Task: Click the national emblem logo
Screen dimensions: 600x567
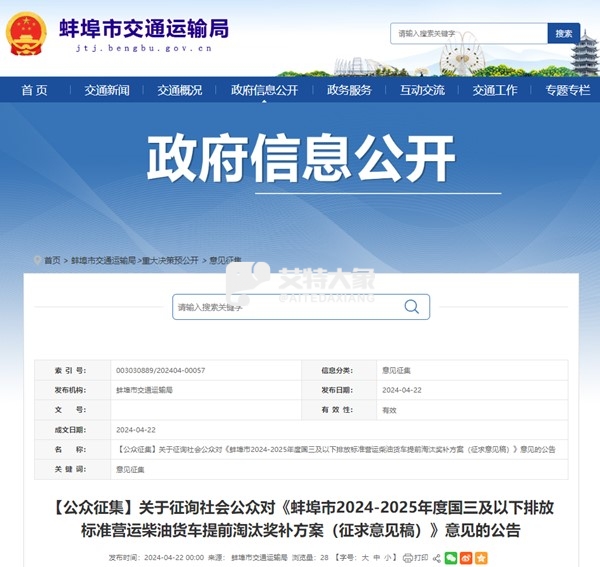Action: [32, 33]
